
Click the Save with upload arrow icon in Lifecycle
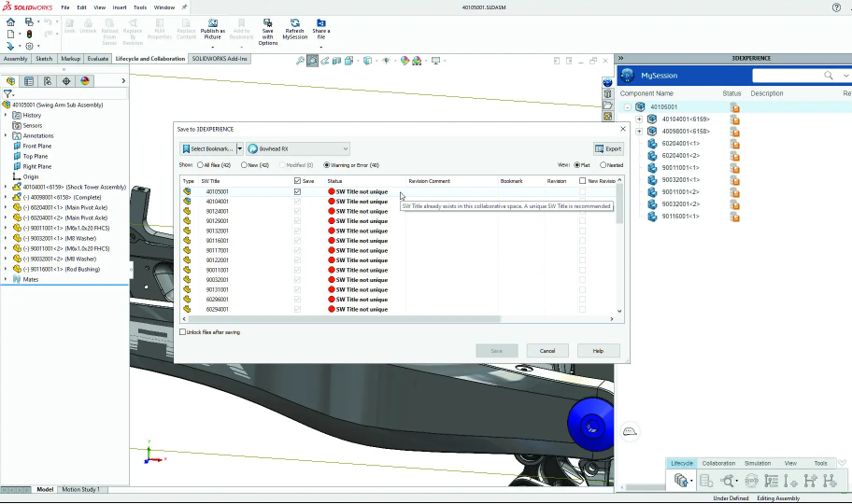681,480
